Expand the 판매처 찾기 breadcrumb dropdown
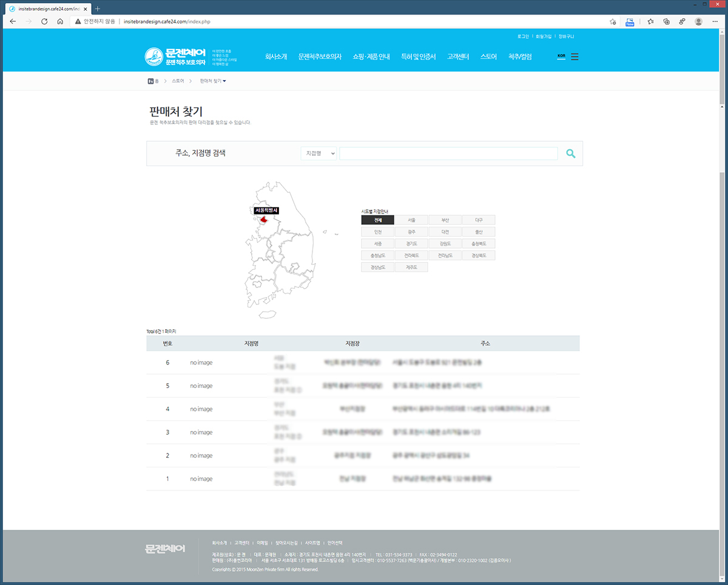 213,81
